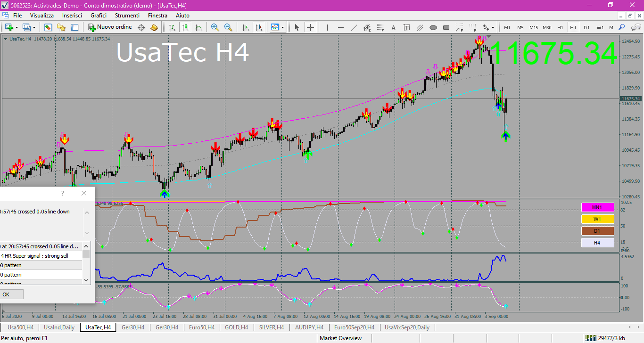Switch to the GOLD,H4 chart tab

pyautogui.click(x=236, y=327)
